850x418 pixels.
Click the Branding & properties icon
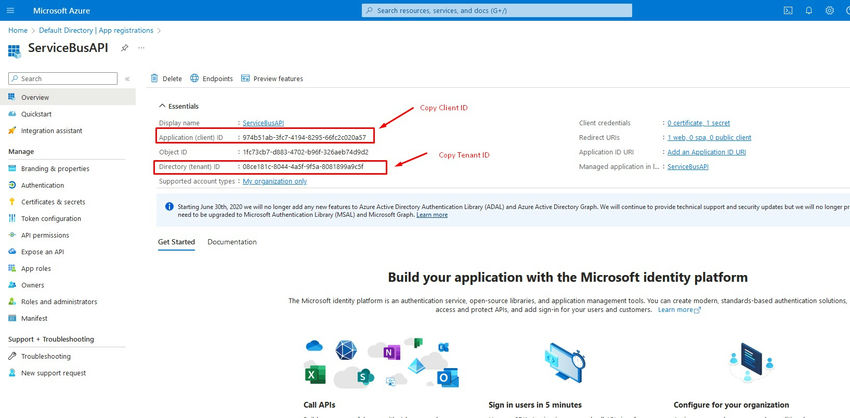click(12, 169)
